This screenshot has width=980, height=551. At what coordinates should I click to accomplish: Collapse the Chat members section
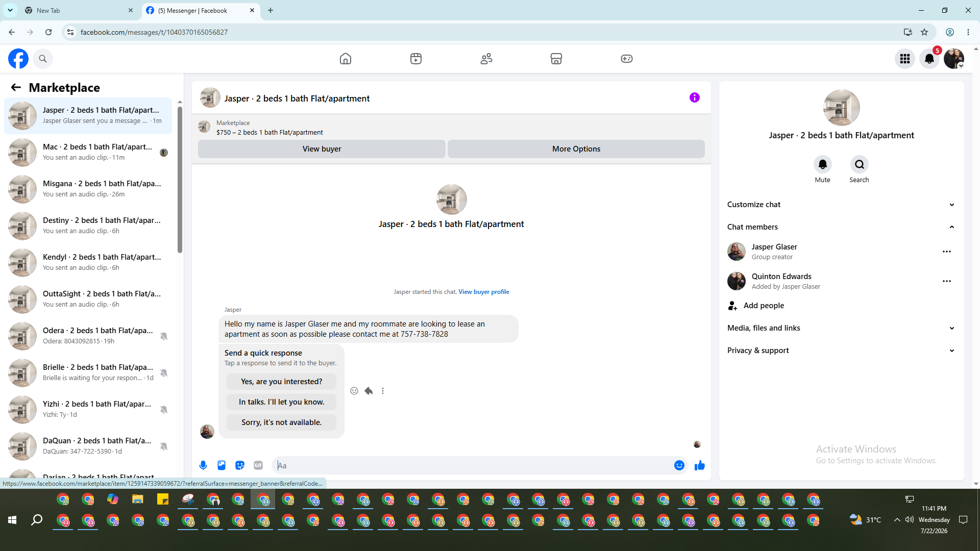click(841, 227)
